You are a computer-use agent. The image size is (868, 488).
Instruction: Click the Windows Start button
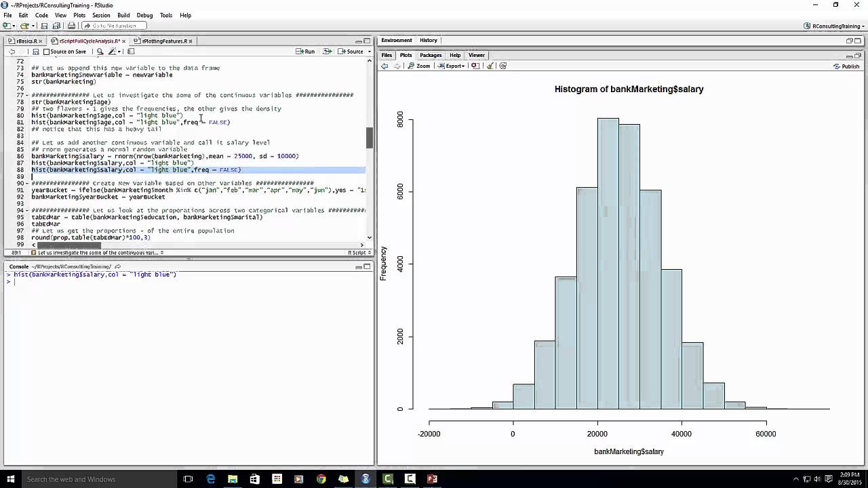10,479
